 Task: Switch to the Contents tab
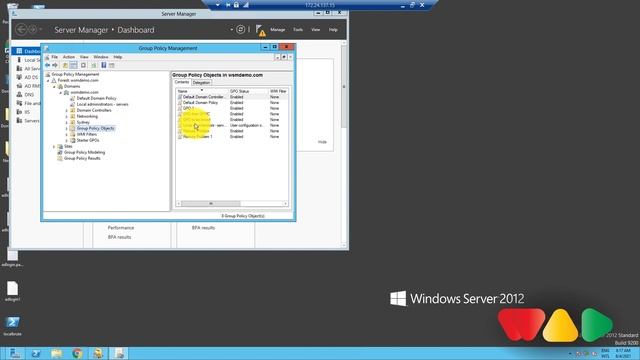[182, 82]
